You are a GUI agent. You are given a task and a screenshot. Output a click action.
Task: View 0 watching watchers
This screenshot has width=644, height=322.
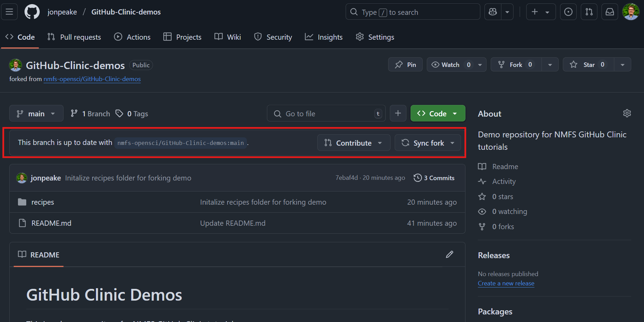pos(502,212)
